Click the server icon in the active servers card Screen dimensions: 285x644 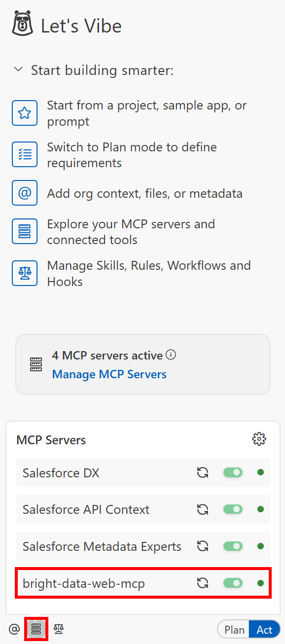(x=36, y=365)
